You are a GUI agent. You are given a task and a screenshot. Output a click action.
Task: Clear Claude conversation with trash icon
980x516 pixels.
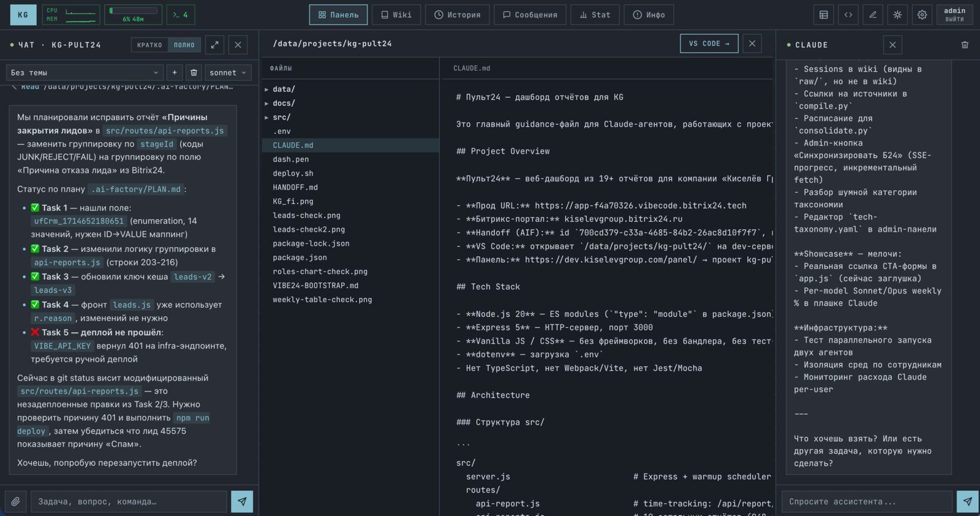pyautogui.click(x=965, y=45)
